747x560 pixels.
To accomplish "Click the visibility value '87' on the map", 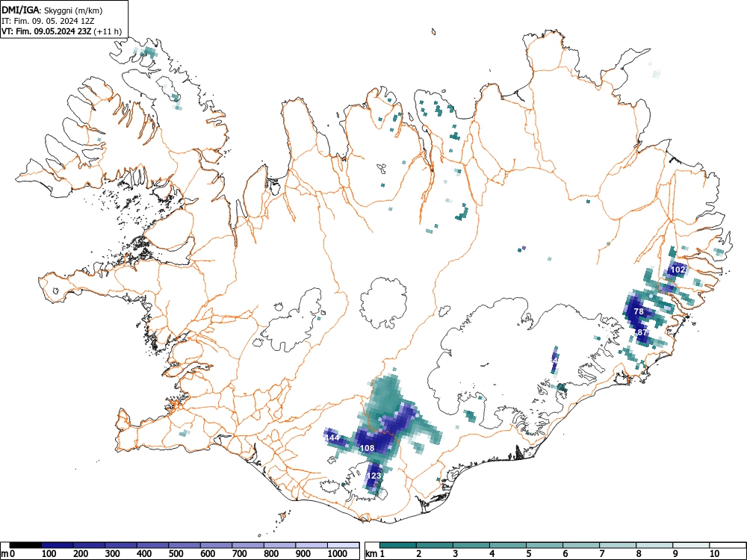I will [642, 332].
